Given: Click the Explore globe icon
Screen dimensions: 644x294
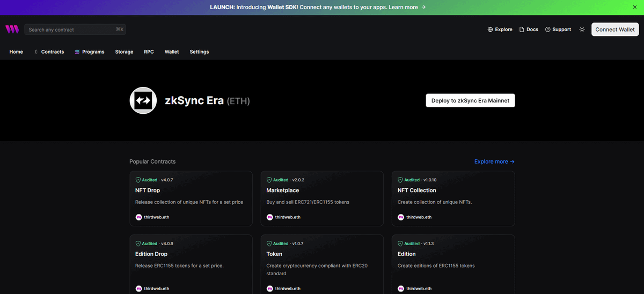Looking at the screenshot, I should [490, 30].
